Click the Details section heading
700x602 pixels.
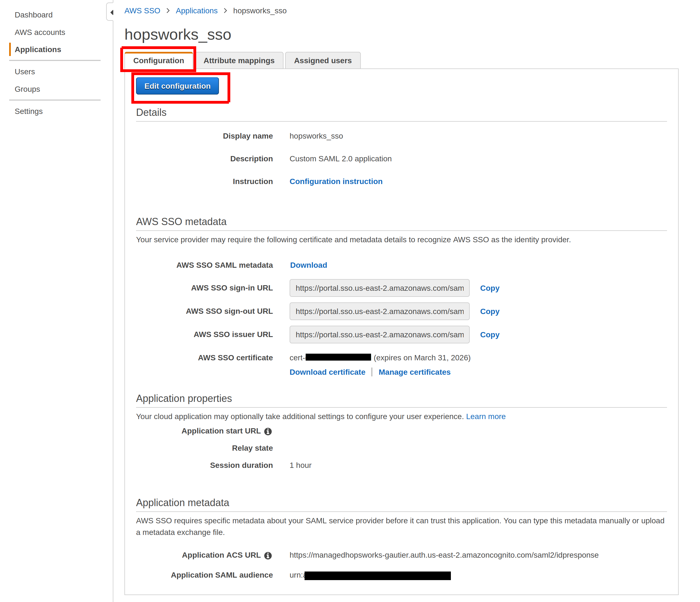(151, 113)
